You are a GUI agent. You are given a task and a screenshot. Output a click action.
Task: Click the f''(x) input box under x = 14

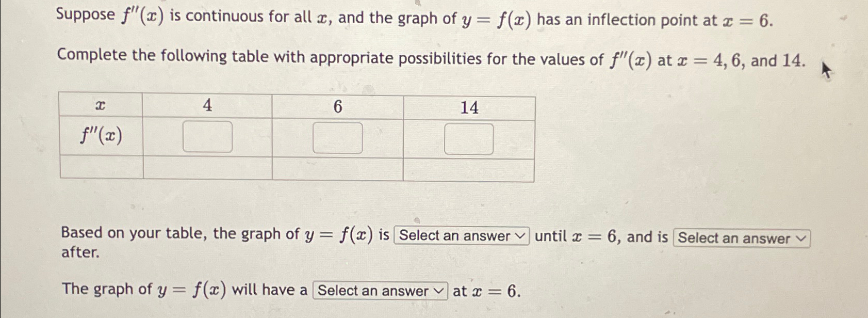pos(469,137)
